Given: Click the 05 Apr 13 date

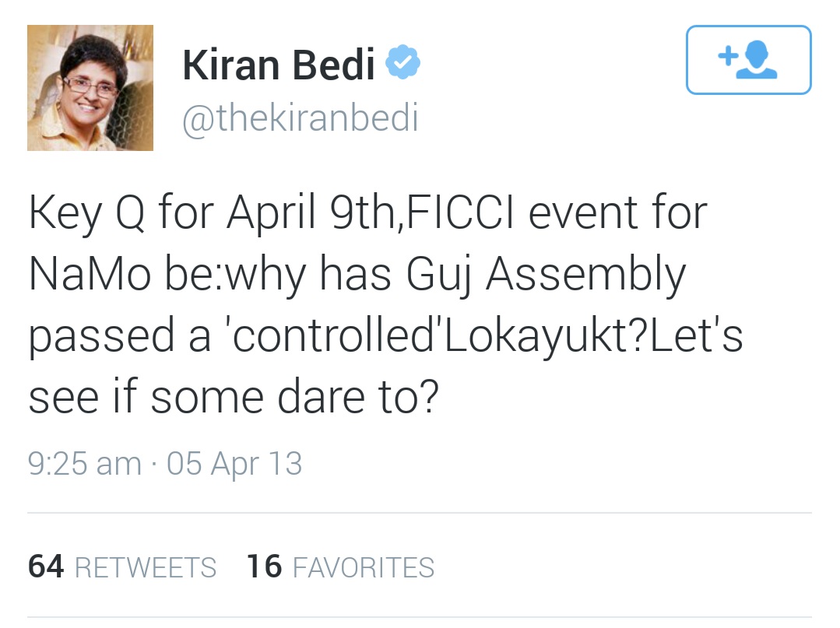Looking at the screenshot, I should click(234, 464).
